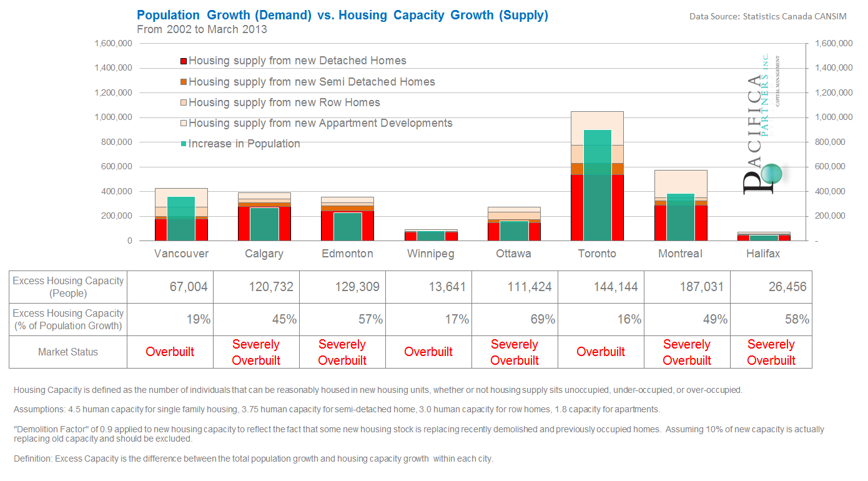Viewport: 868px width, 481px height.
Task: Click Toronto's Overbuilt market status cell
Action: (x=600, y=352)
